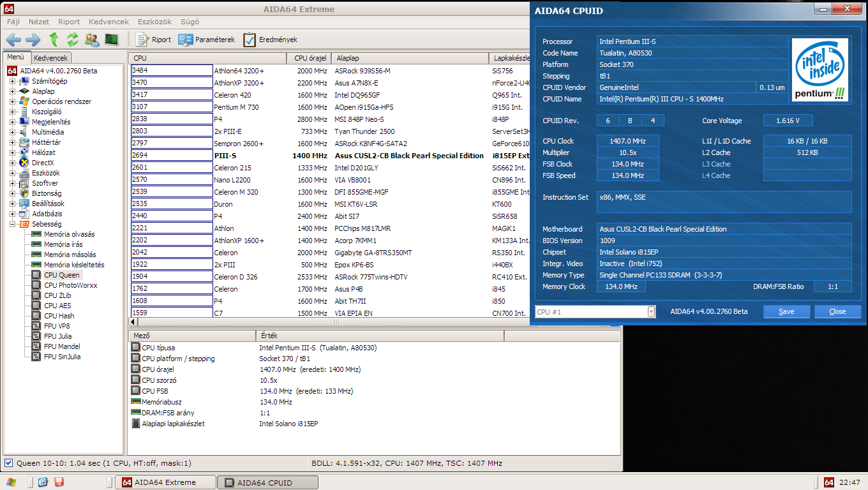Open the green monitor graph toolbar icon
The image size is (868, 490).
[x=112, y=40]
